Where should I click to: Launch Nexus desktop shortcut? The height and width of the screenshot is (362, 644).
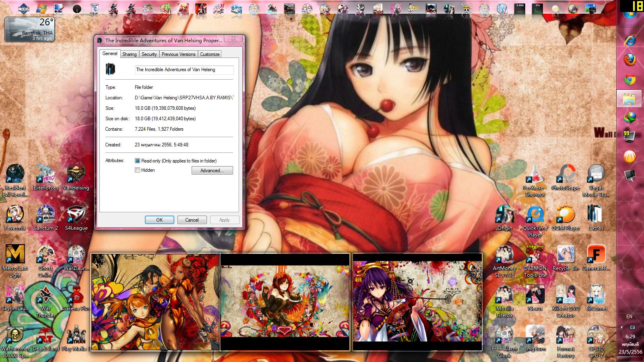535,298
